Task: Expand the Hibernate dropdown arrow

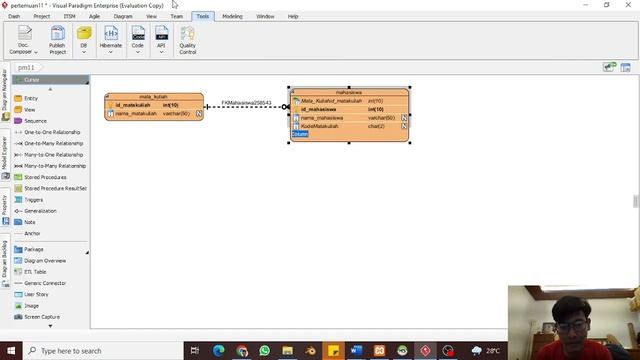Action: coord(111,52)
